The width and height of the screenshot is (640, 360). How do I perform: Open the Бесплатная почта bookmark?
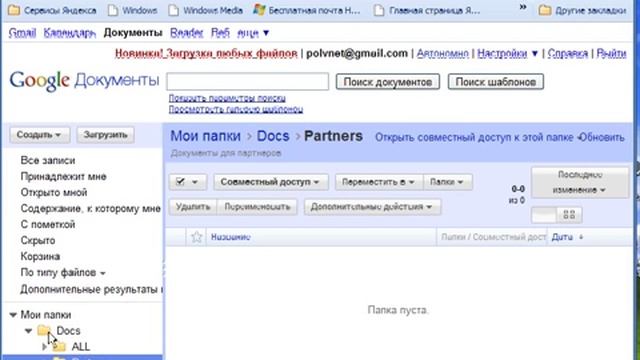(307, 10)
